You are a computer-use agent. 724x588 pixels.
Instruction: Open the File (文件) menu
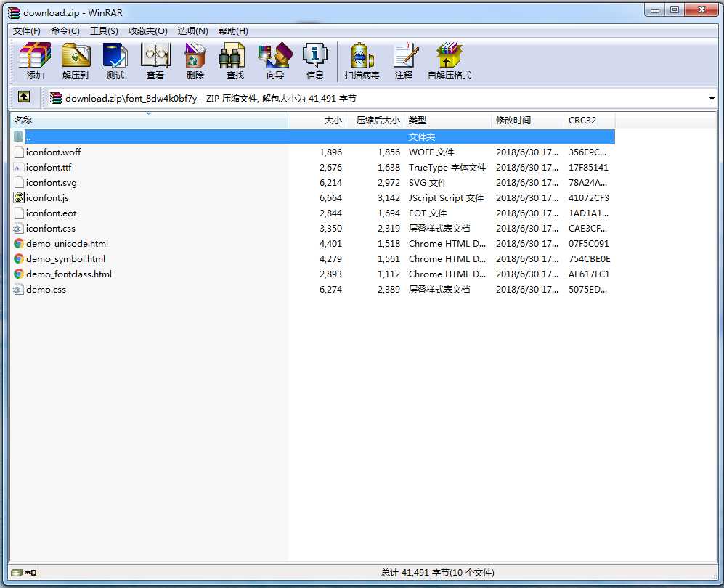(x=26, y=31)
